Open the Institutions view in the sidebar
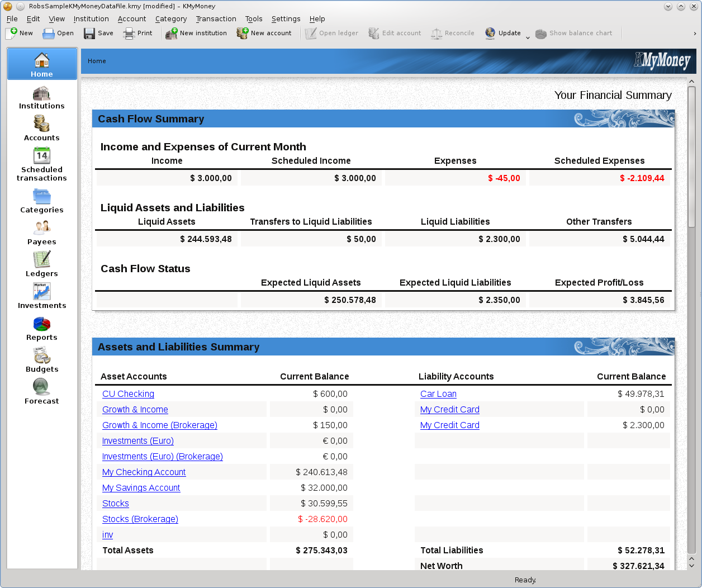Screen dimensions: 702x588 point(41,98)
